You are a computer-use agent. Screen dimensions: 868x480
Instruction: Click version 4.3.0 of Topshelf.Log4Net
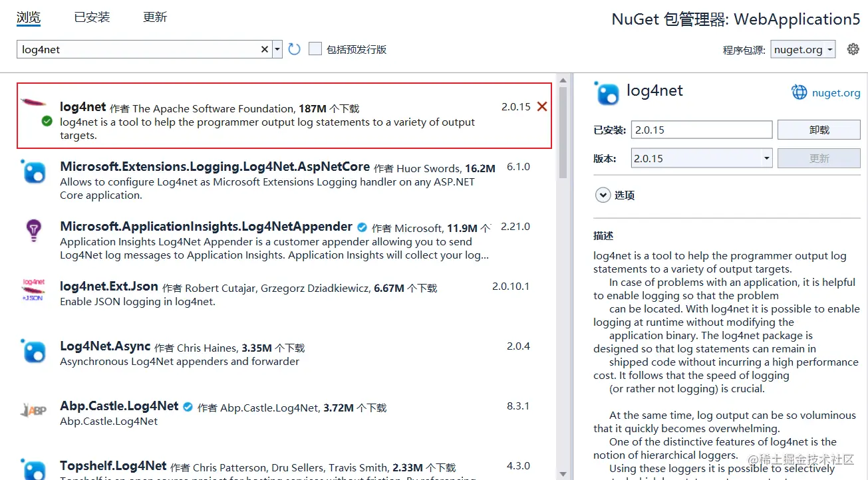tap(518, 465)
